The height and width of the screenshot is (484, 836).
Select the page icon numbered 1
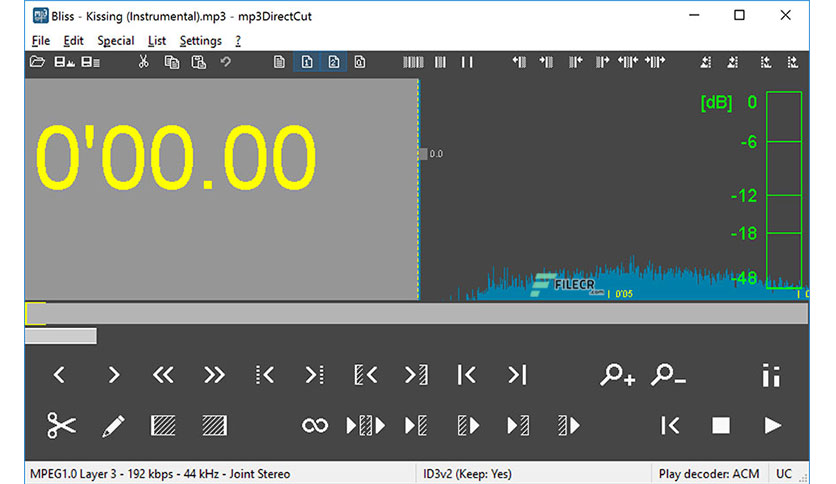pyautogui.click(x=307, y=62)
